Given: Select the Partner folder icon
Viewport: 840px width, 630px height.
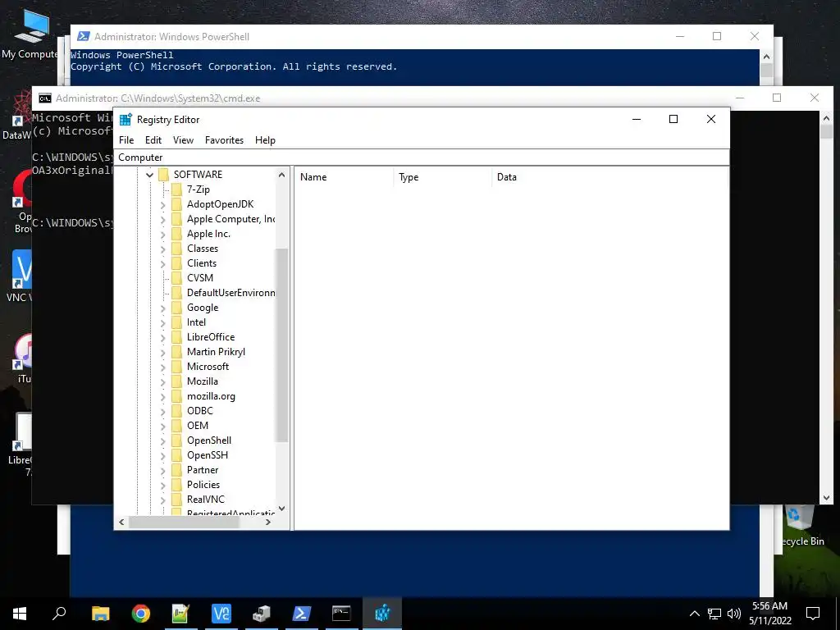Looking at the screenshot, I should click(177, 470).
